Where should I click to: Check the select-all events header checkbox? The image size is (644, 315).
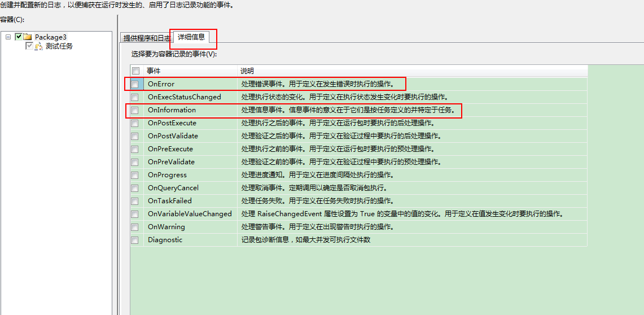click(135, 71)
